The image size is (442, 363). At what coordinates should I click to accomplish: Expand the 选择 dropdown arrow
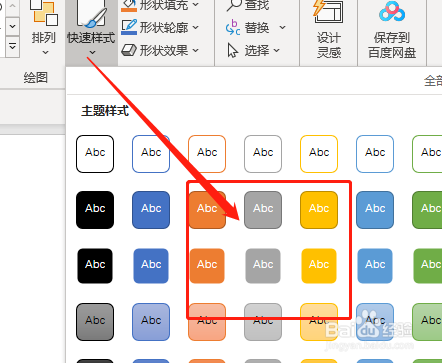coord(277,51)
